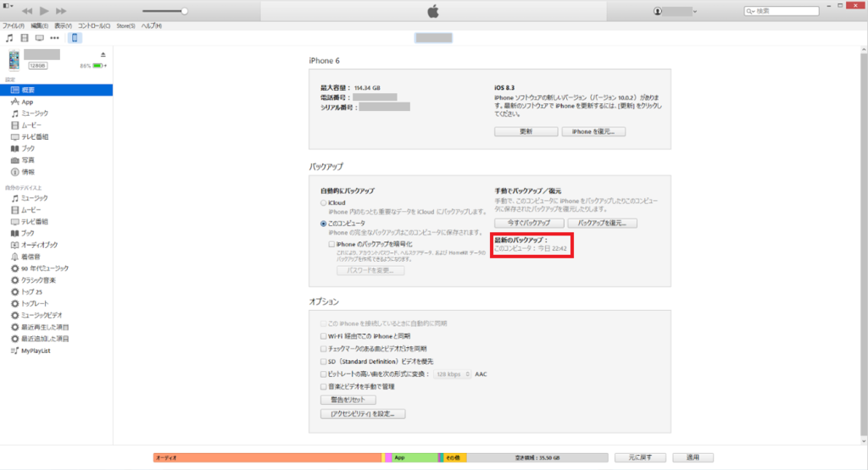Enable iPhone のバックアップを暗号化 checkbox
Viewport: 868px width, 470px height.
pos(331,245)
